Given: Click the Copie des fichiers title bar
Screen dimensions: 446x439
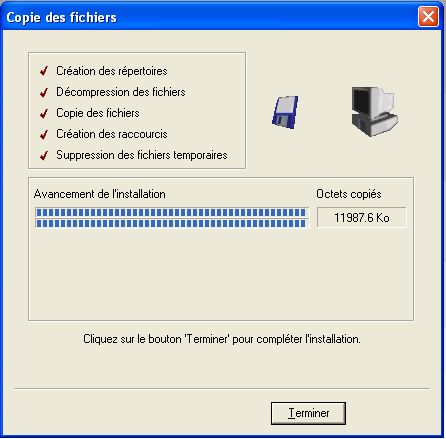Looking at the screenshot, I should coord(210,17).
